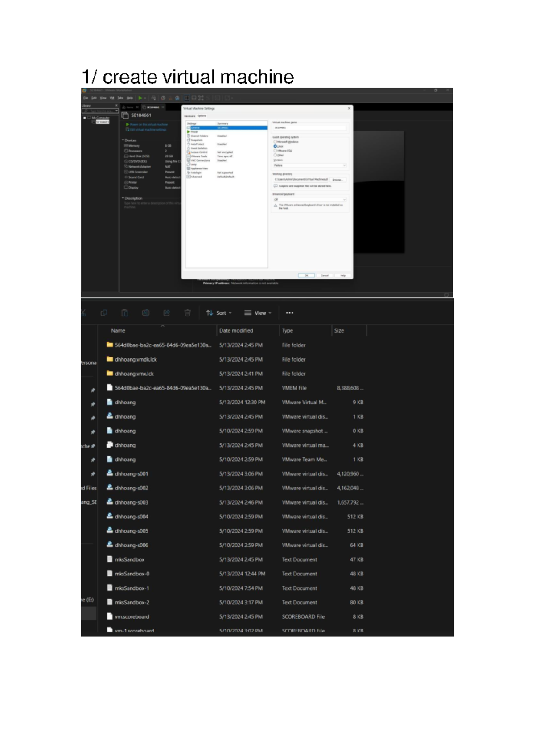Click the Copy icon in Explorer toolbar

coord(104,313)
